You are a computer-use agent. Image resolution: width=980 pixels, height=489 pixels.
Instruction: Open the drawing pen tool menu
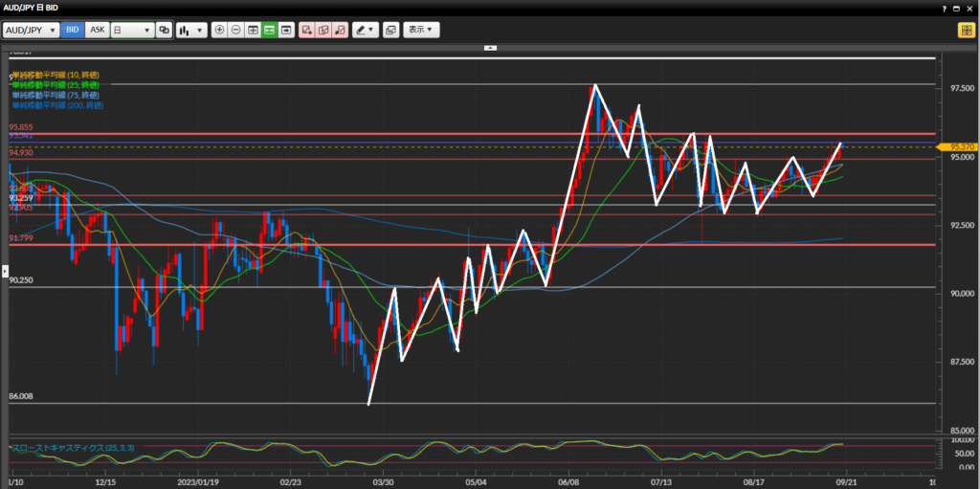tap(365, 30)
